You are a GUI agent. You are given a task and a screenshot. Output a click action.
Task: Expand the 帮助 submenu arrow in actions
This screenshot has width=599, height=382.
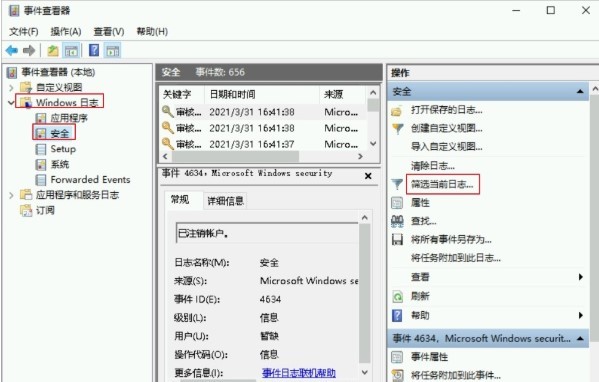(581, 315)
